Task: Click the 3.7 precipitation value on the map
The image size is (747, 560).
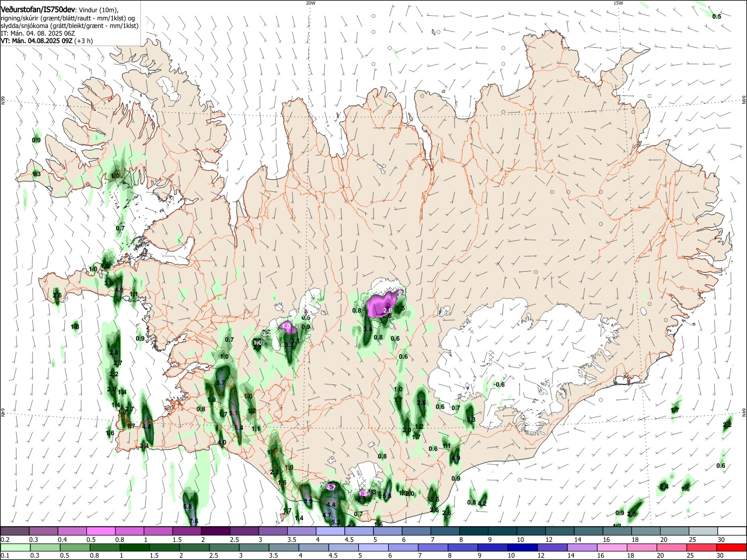Action: coord(221,383)
